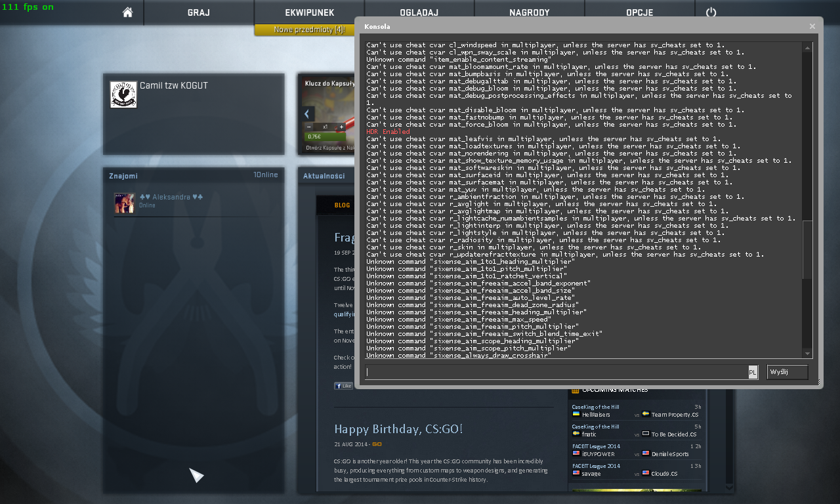Click the Sweden flag next to fnatic
Viewport: 840px width, 504px height.
click(x=576, y=434)
